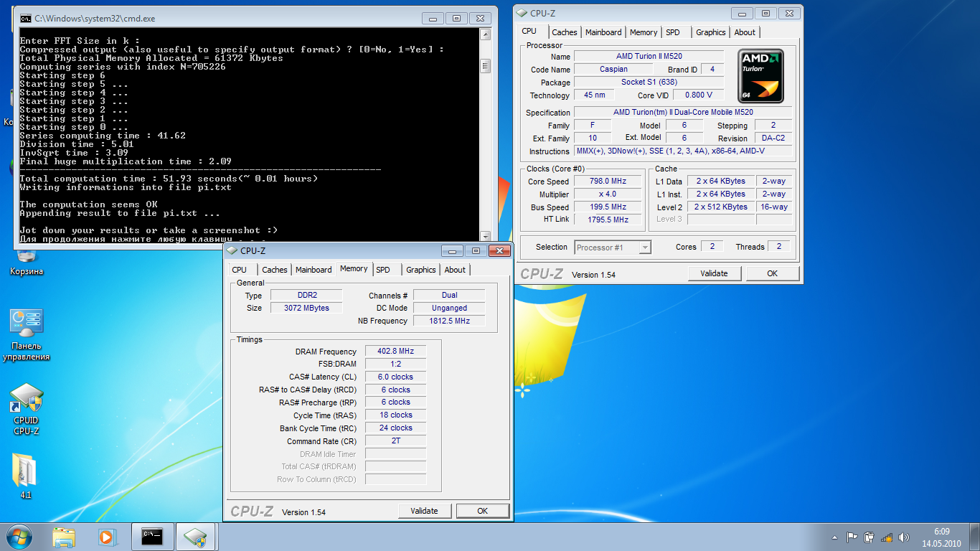Click Total computation time line in cmd

[169, 179]
